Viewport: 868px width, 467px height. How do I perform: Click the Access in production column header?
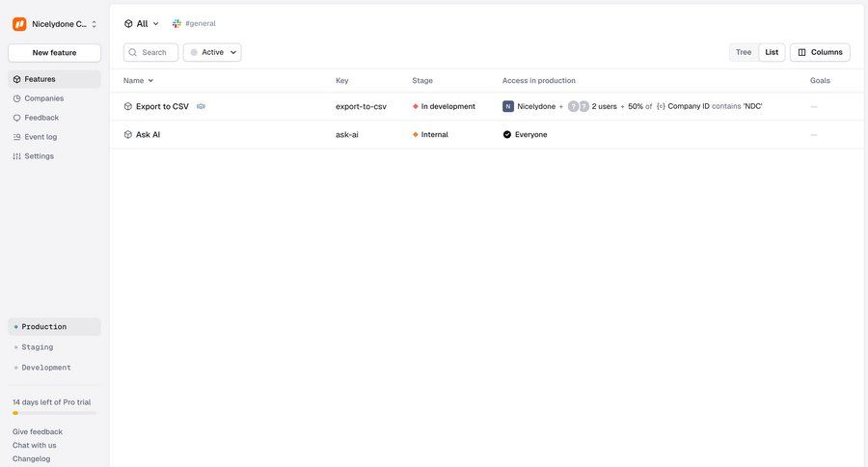pos(538,80)
